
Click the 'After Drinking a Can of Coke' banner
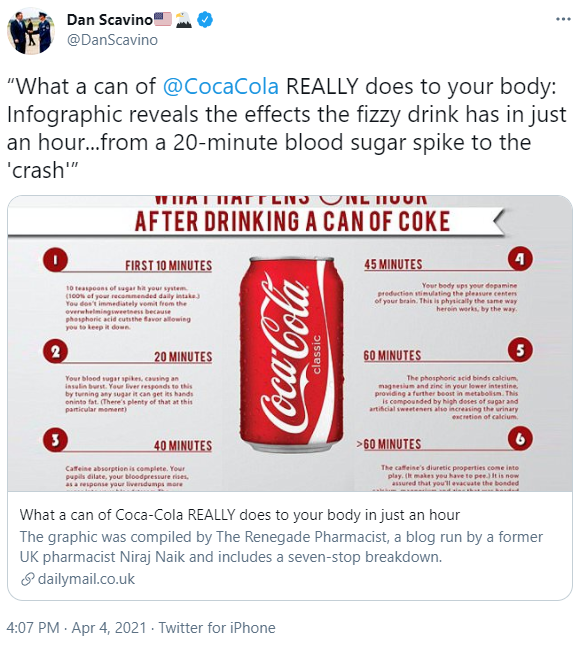click(x=292, y=221)
